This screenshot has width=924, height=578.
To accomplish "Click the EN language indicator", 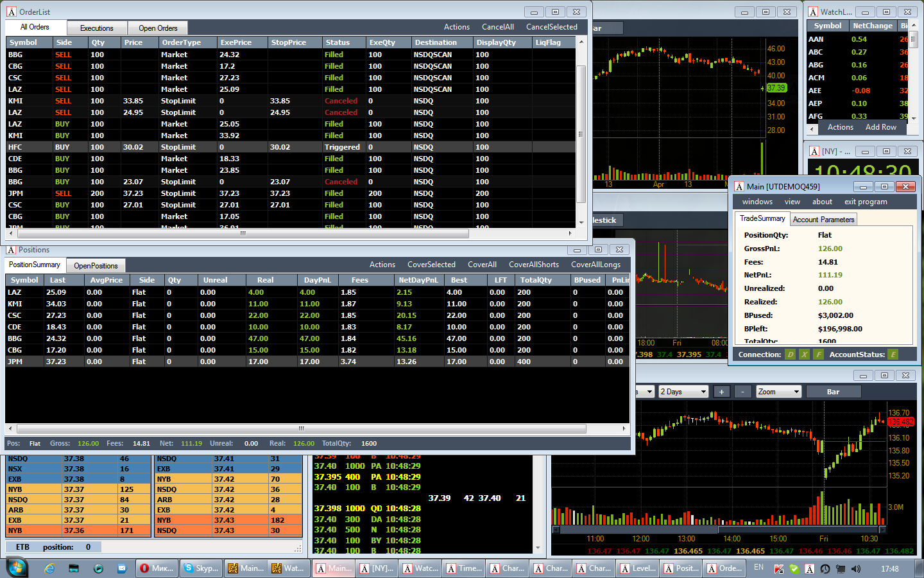I will pyautogui.click(x=759, y=568).
